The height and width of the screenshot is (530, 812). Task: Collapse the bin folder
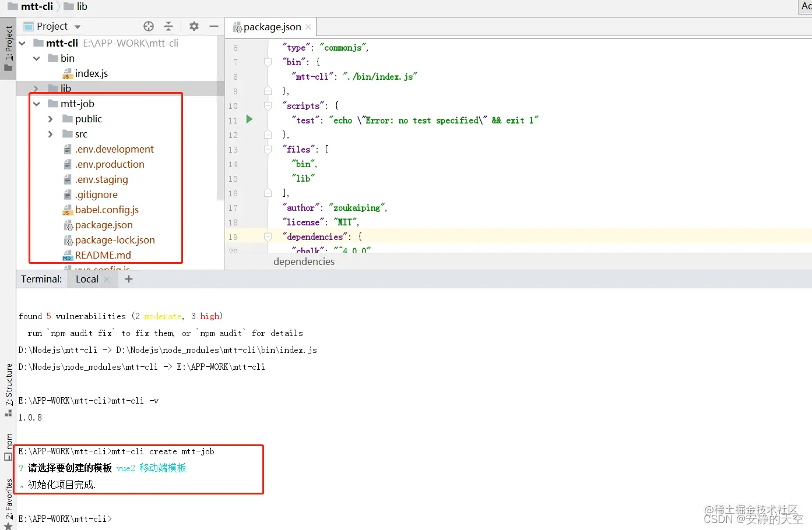tap(37, 58)
